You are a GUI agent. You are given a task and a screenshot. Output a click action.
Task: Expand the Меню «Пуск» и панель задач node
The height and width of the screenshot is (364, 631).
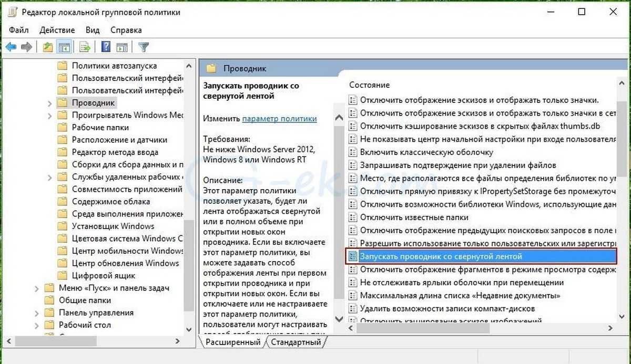coord(37,288)
